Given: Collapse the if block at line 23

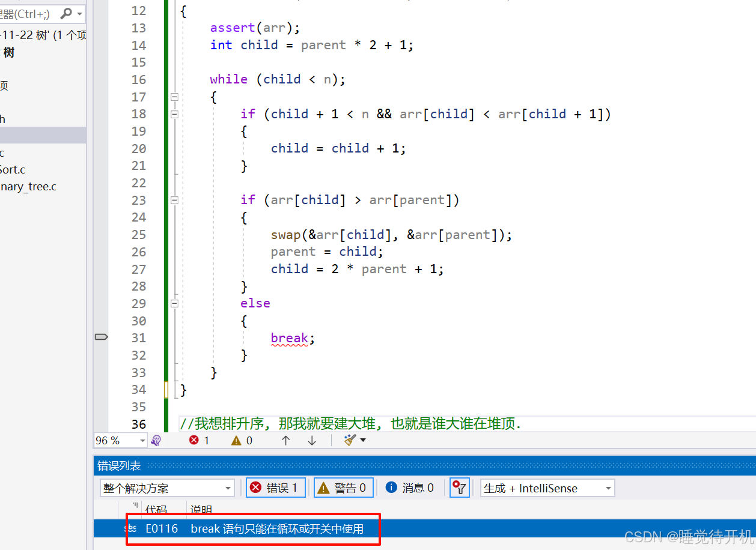Looking at the screenshot, I should click(174, 200).
